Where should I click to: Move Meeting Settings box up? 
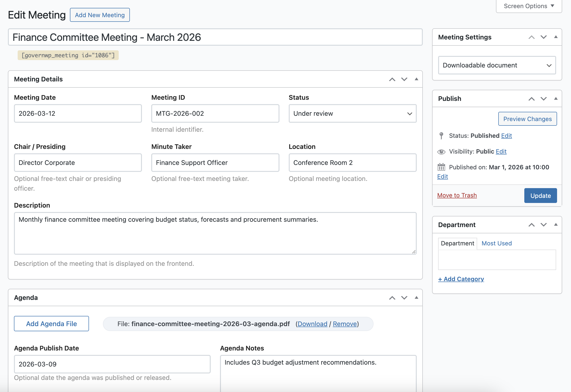tap(532, 37)
